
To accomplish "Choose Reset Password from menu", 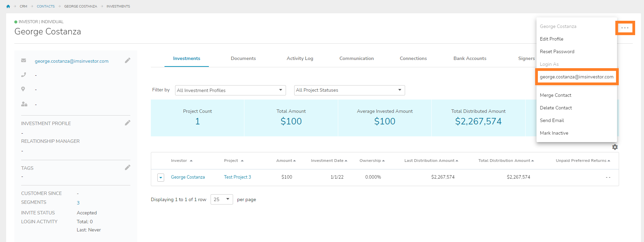I will point(577,51).
